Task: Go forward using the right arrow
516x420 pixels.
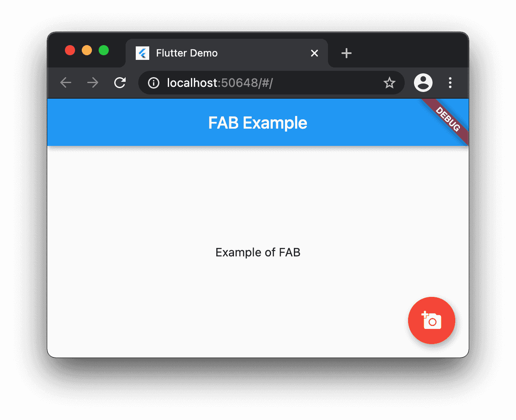Action: 93,83
